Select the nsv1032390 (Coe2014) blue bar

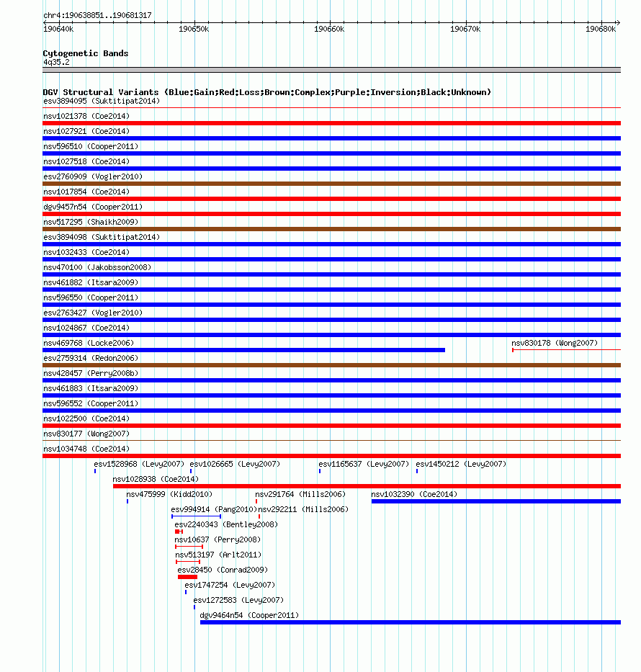[496, 501]
